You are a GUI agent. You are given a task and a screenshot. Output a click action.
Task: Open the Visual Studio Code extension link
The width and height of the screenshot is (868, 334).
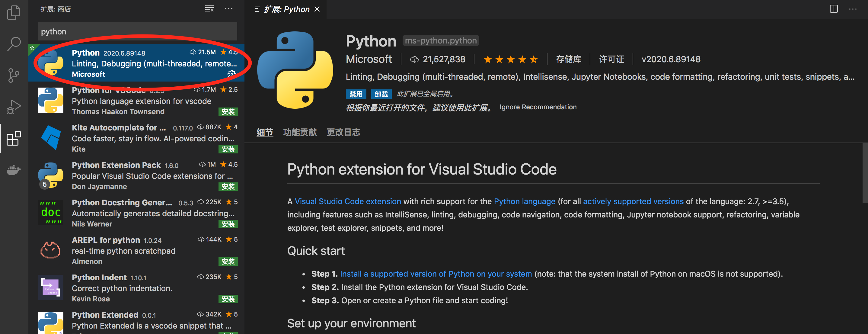click(x=347, y=201)
